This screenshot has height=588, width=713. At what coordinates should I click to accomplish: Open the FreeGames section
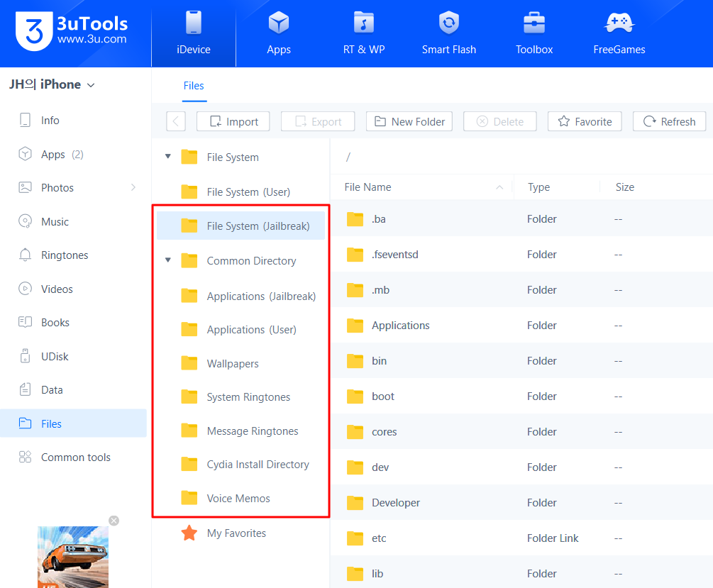coord(619,33)
